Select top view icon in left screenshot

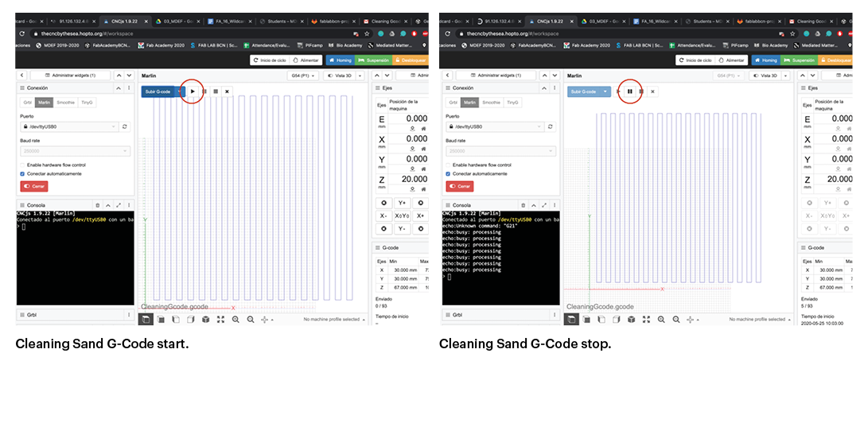tap(161, 319)
